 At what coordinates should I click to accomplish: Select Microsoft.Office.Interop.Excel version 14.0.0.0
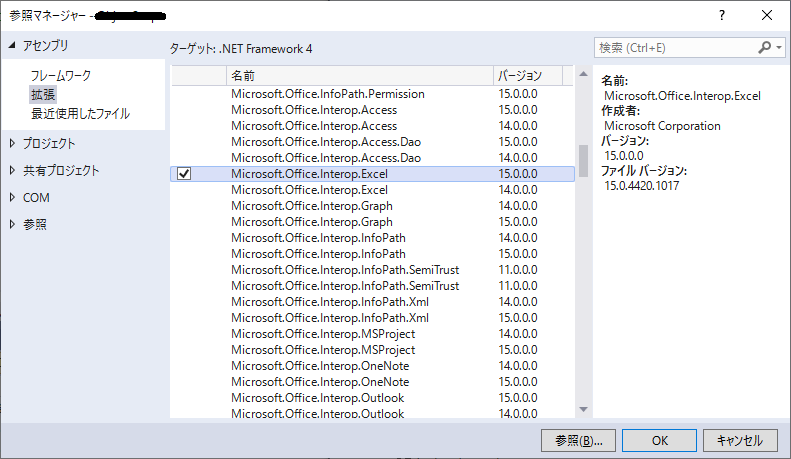coord(372,190)
